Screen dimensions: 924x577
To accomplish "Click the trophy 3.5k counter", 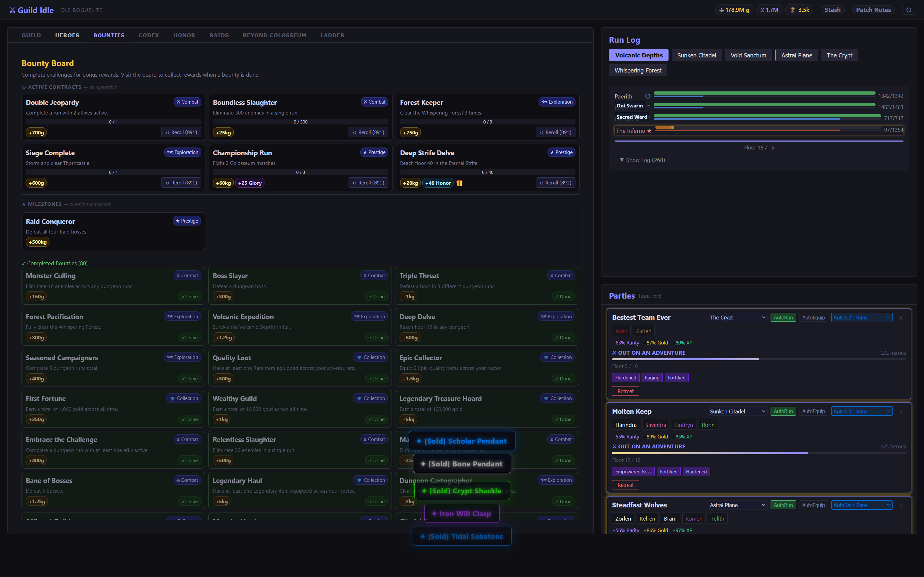I will (799, 10).
